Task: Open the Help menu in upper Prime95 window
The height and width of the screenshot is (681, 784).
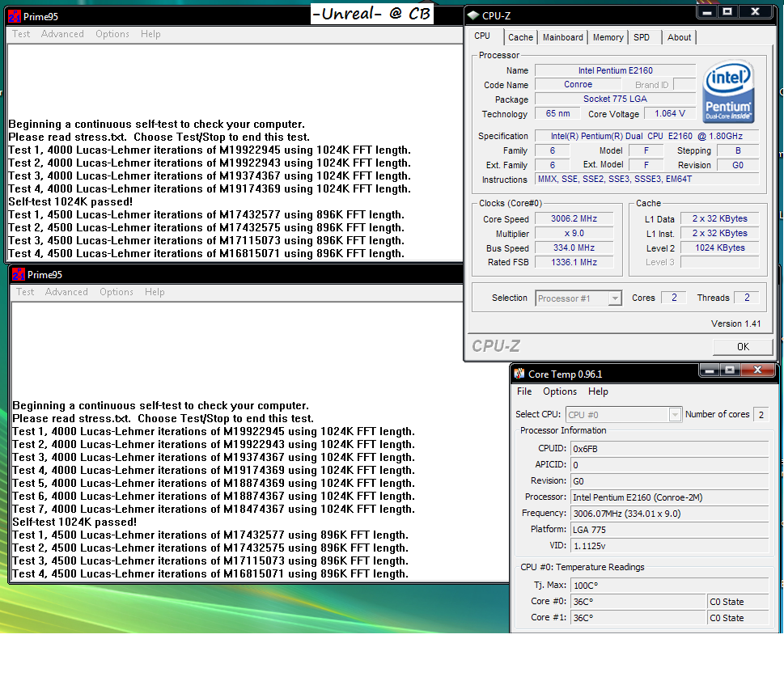Action: pyautogui.click(x=150, y=34)
